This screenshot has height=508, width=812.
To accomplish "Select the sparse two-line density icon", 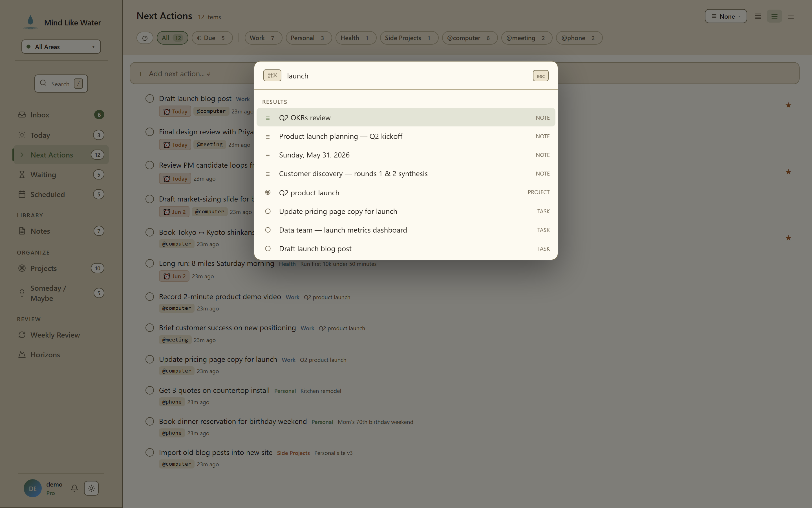I will 791,16.
